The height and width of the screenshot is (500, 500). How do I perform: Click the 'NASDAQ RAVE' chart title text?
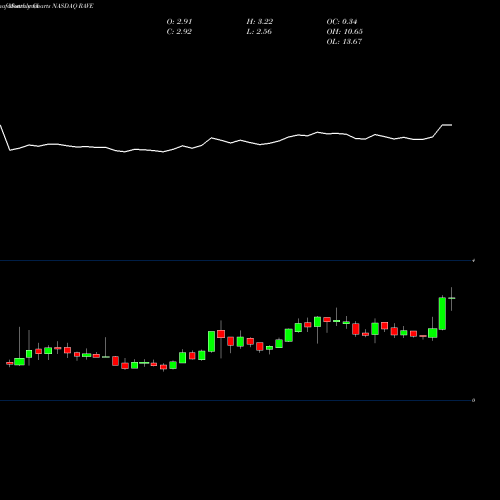coord(72,6)
